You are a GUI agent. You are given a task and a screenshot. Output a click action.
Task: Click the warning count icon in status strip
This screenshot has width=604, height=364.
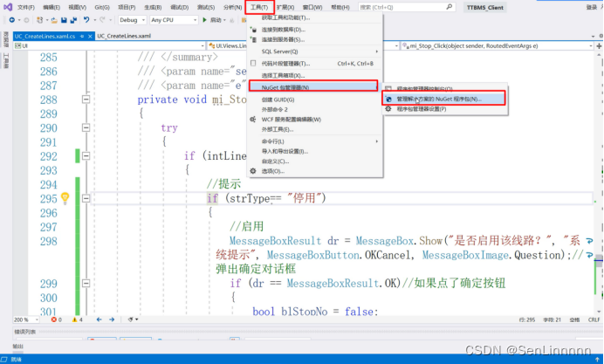[76, 319]
